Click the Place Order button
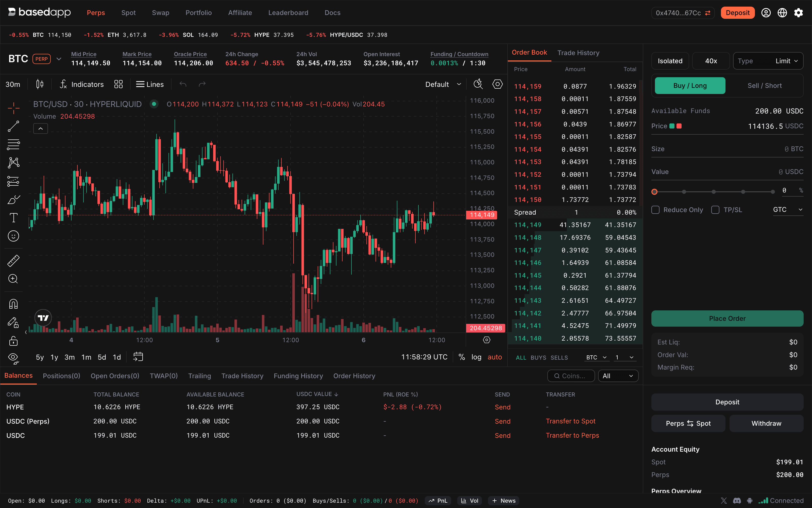Screen dimensions: 812x508 tap(727, 319)
